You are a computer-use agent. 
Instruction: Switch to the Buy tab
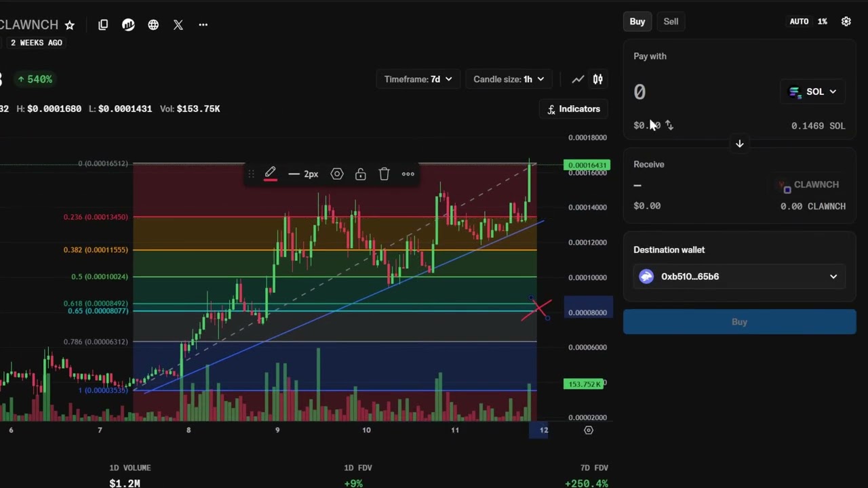pyautogui.click(x=637, y=22)
